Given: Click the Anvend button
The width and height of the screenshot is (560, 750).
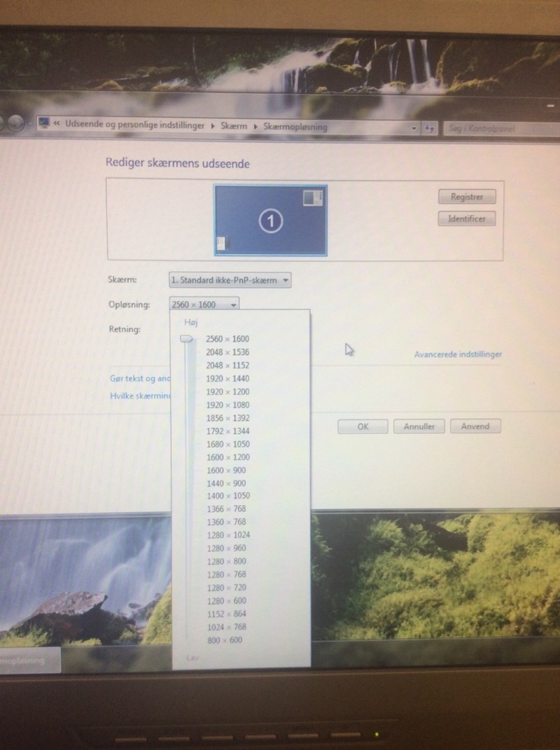Looking at the screenshot, I should [475, 426].
